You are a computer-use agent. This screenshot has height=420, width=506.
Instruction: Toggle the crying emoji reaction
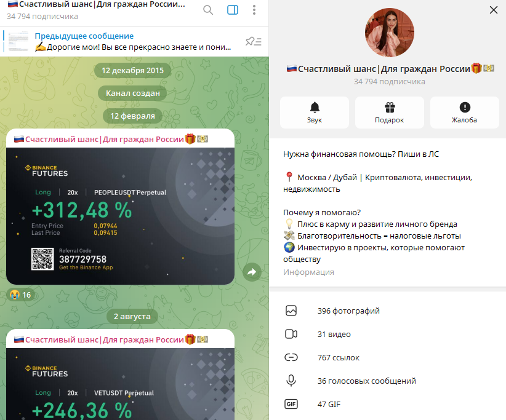coord(20,295)
